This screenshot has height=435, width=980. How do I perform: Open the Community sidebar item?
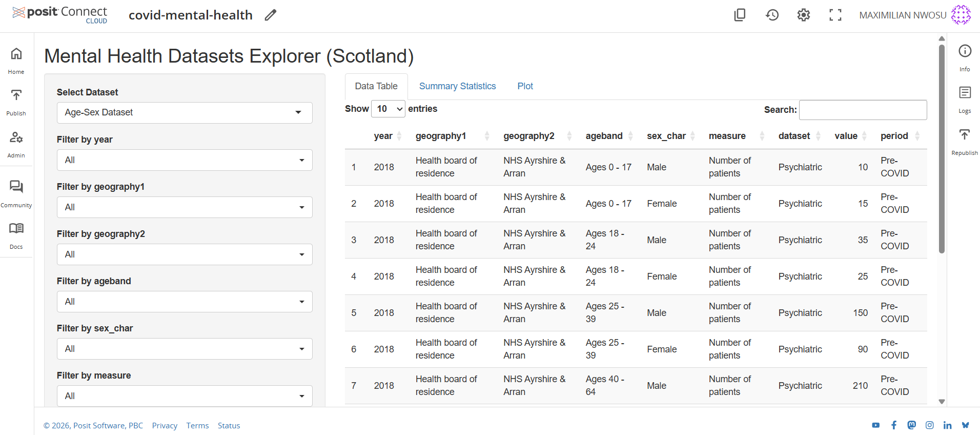(x=16, y=187)
